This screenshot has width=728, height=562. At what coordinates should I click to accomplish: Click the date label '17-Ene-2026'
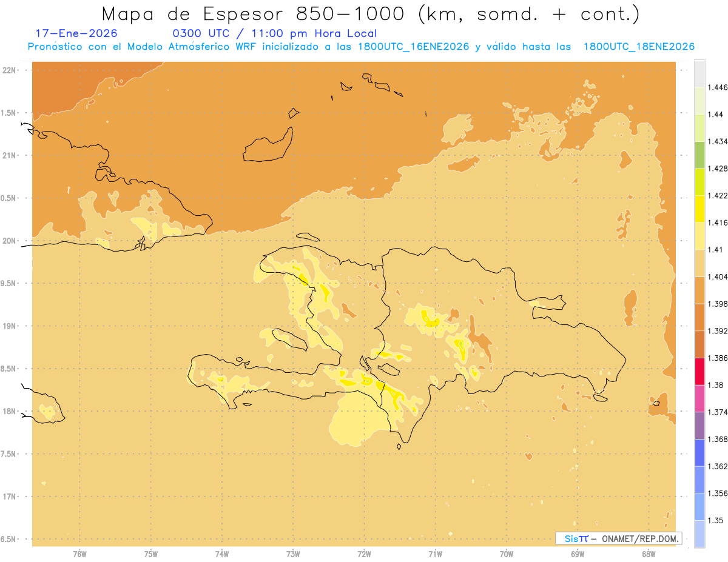76,33
